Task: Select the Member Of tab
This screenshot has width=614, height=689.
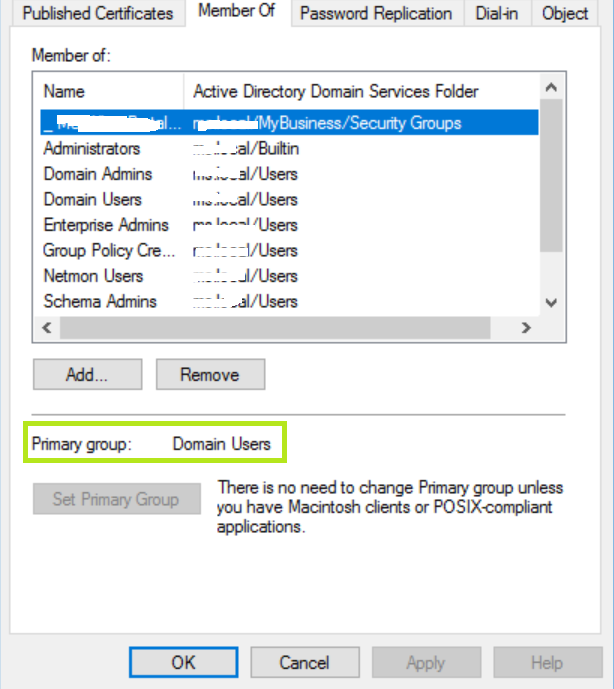Action: (x=236, y=12)
